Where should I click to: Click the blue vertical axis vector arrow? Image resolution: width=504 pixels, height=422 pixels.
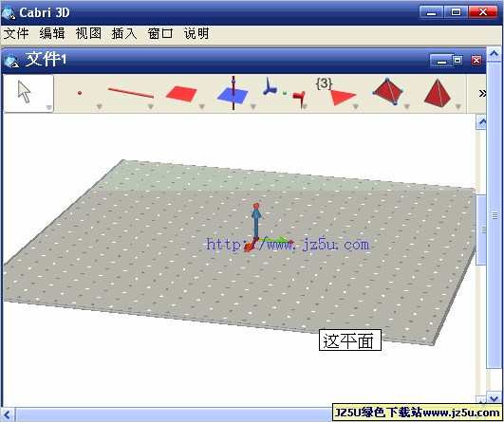point(256,224)
